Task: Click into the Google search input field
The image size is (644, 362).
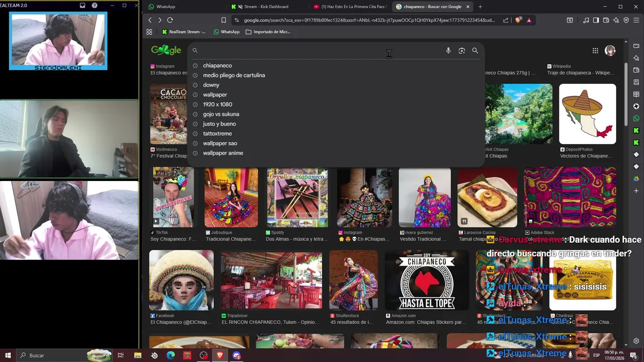Action: click(x=319, y=51)
